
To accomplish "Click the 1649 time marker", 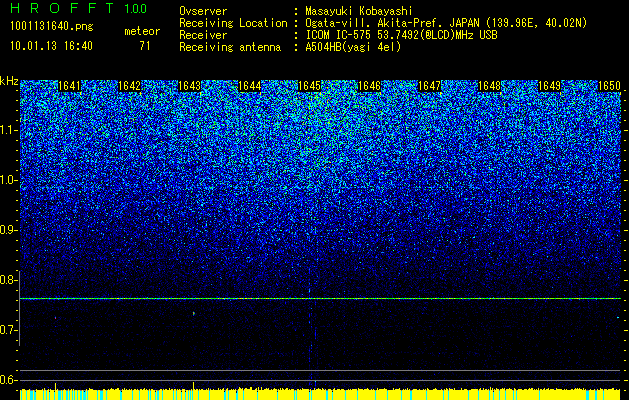I will (549, 86).
